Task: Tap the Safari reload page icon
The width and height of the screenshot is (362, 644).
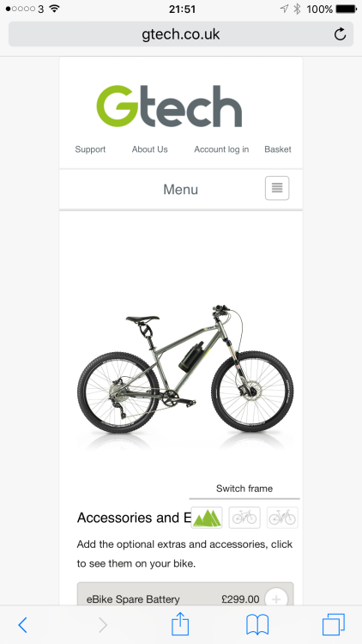Action: 340,34
